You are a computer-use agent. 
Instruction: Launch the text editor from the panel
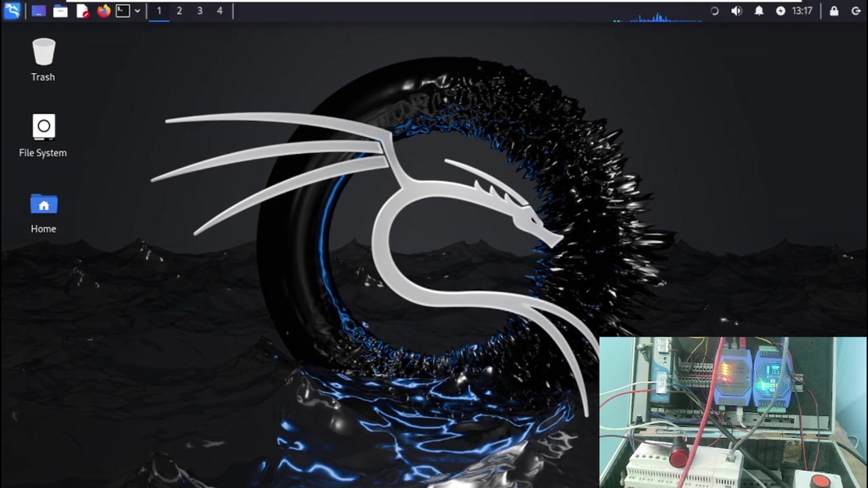coord(82,11)
